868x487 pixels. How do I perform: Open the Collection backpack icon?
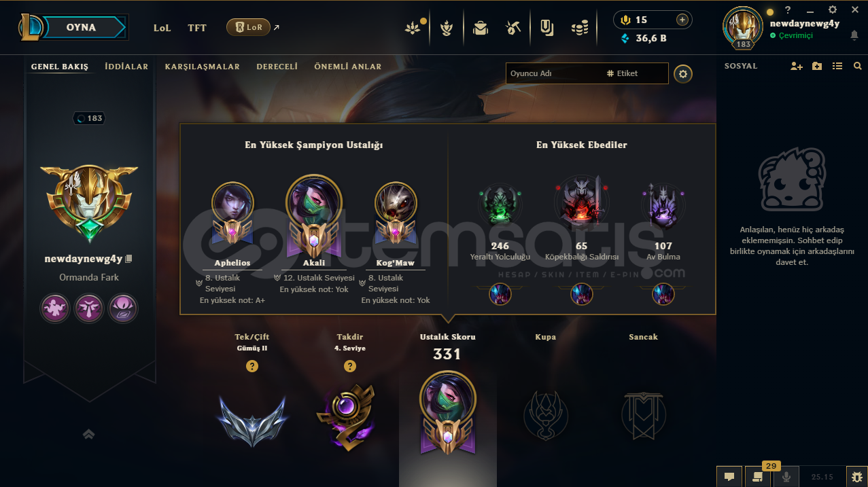click(481, 28)
